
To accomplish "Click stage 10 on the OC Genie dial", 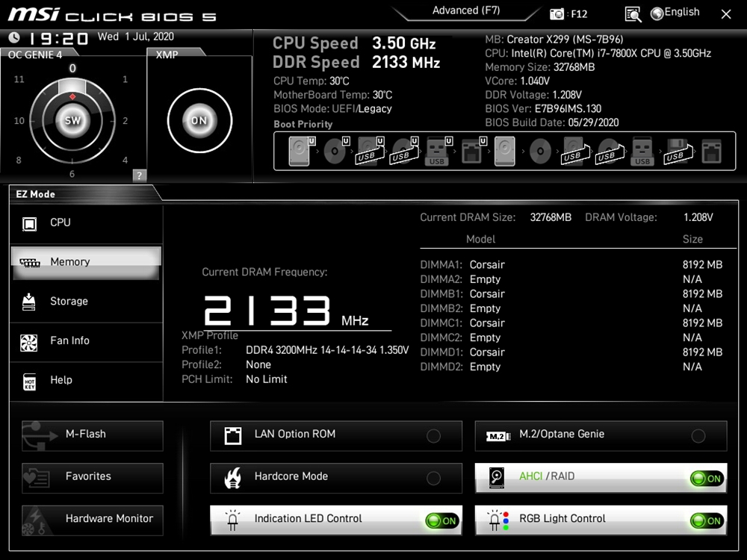I will tap(19, 121).
